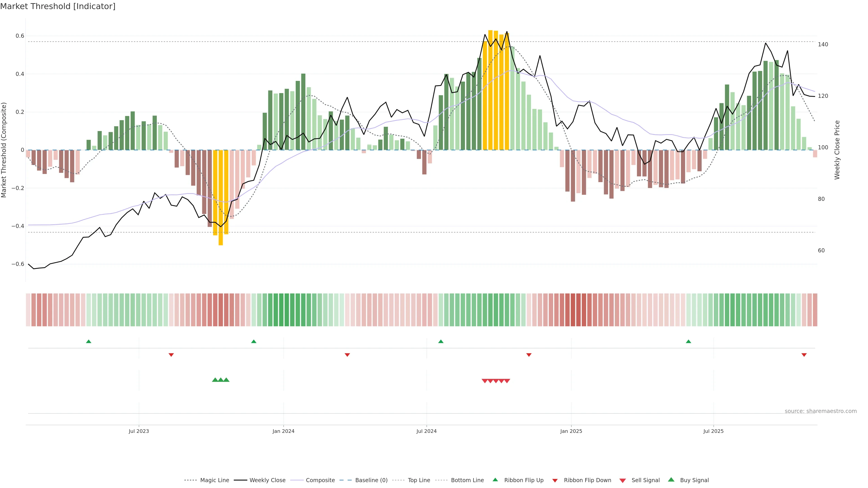Hide the Composite line via legend
The image size is (868, 488).
pyautogui.click(x=320, y=480)
